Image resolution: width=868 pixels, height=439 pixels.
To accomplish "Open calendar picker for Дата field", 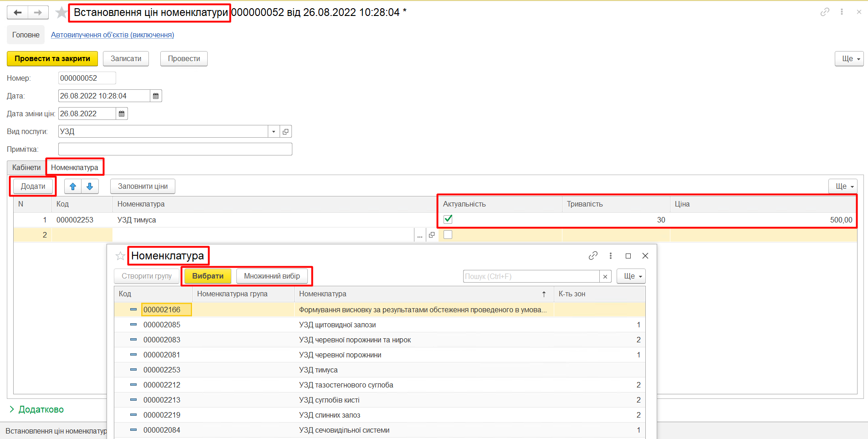I will [x=156, y=96].
